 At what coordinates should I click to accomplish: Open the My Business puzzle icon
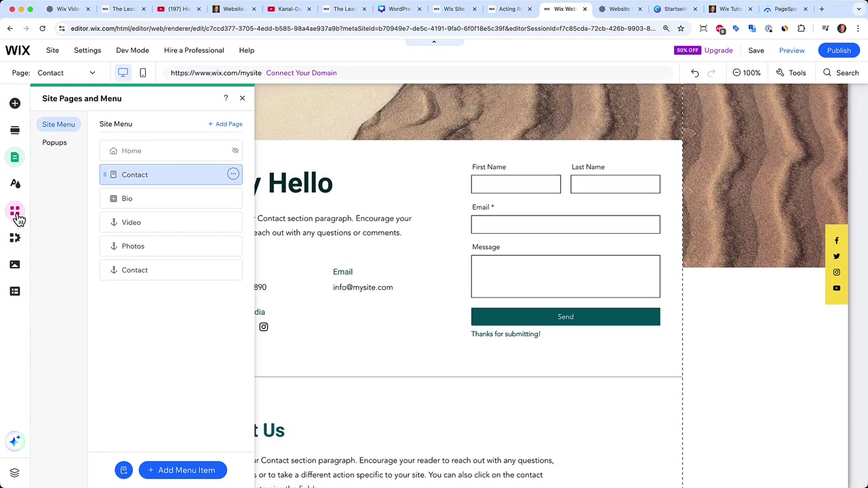pyautogui.click(x=15, y=238)
